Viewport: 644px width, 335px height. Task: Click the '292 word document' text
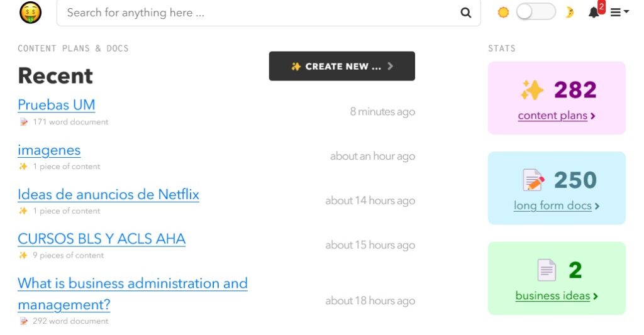70,321
